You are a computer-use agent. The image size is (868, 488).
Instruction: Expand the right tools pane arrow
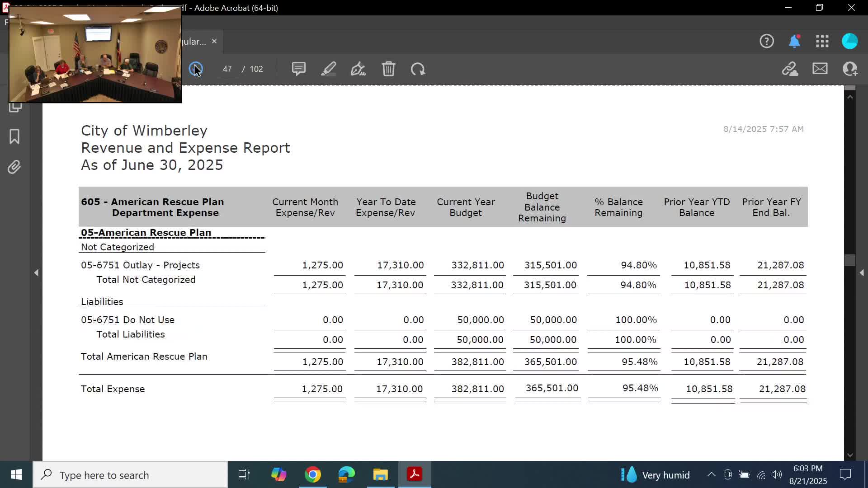tap(862, 272)
